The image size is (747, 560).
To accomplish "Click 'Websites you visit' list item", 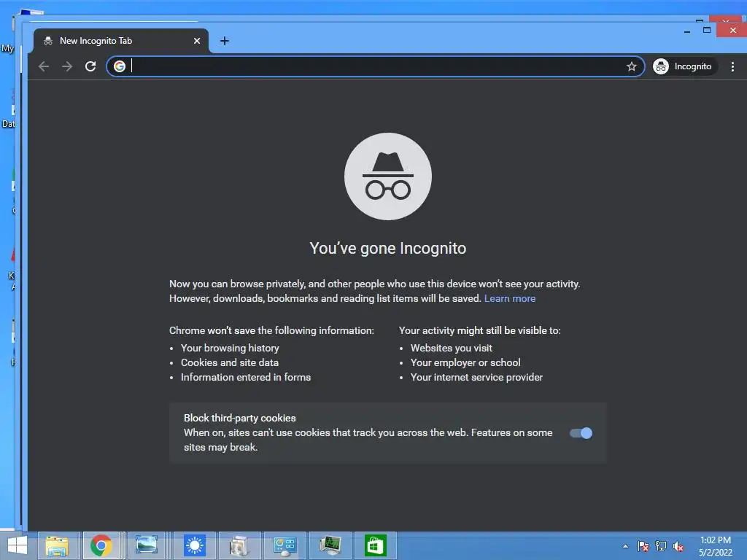I will tap(451, 348).
